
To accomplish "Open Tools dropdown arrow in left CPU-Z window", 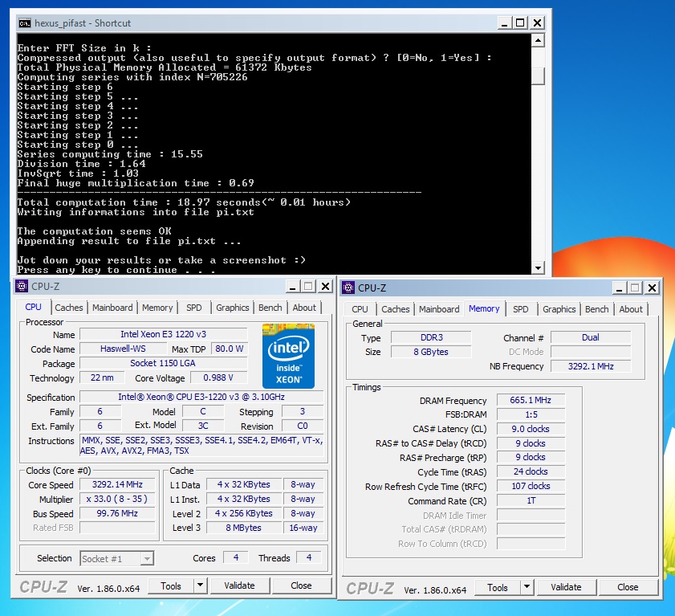I will pos(200,585).
